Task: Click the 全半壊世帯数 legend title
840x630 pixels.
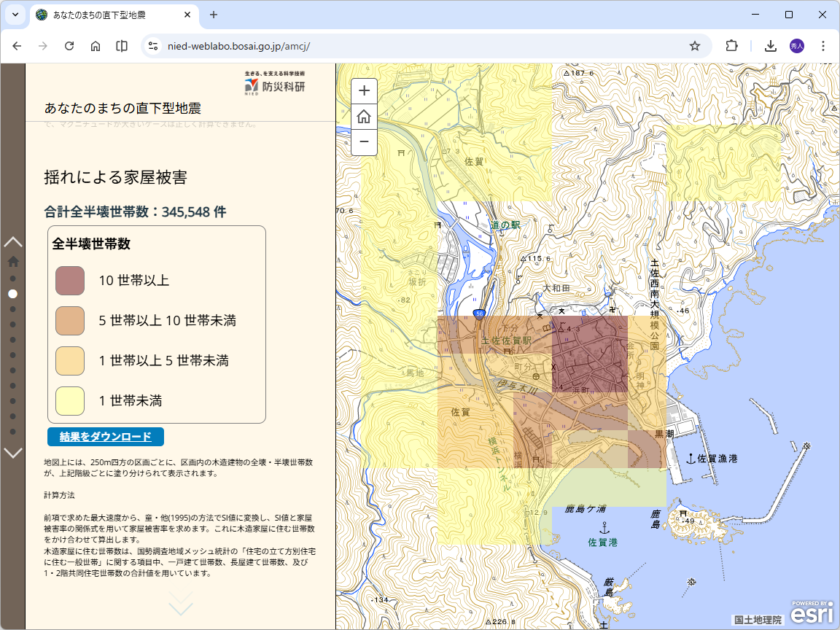Action: [x=91, y=244]
